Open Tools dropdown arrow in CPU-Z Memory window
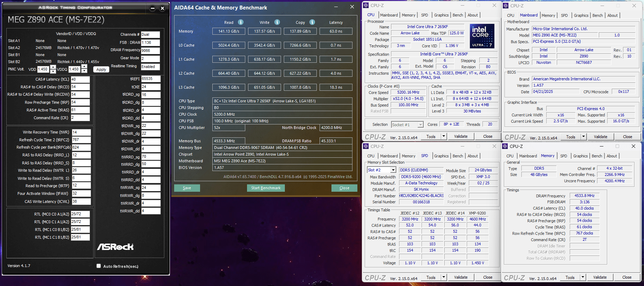This screenshot has height=286, width=644. click(583, 277)
